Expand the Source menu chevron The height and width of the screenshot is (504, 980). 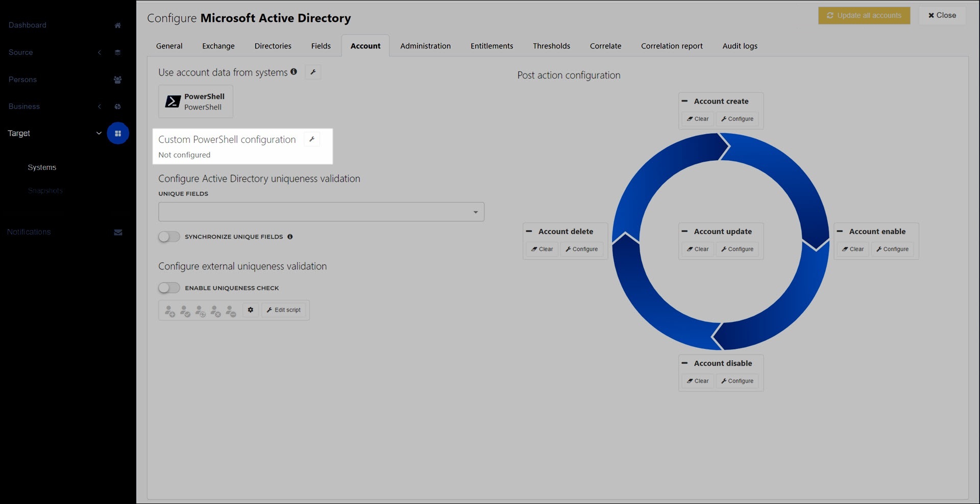pos(100,53)
